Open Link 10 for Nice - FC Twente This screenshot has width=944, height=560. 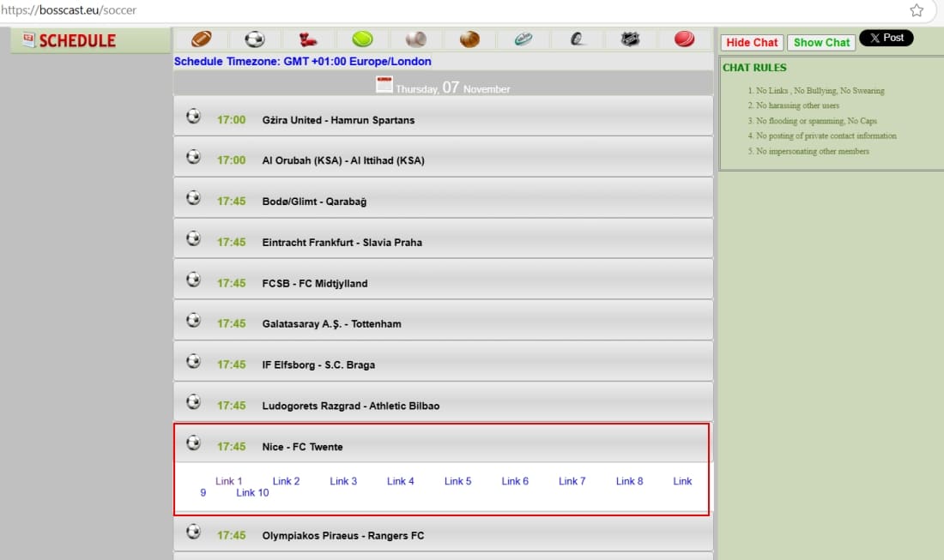(252, 492)
